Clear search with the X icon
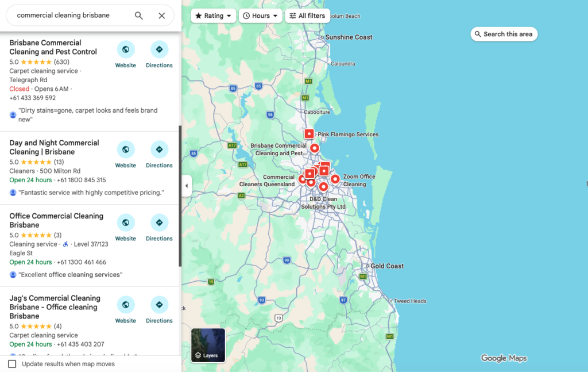Viewport: 588px width, 372px height. (x=161, y=16)
